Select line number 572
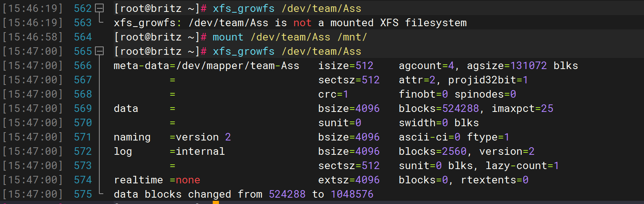The width and height of the screenshot is (644, 204). [x=83, y=151]
